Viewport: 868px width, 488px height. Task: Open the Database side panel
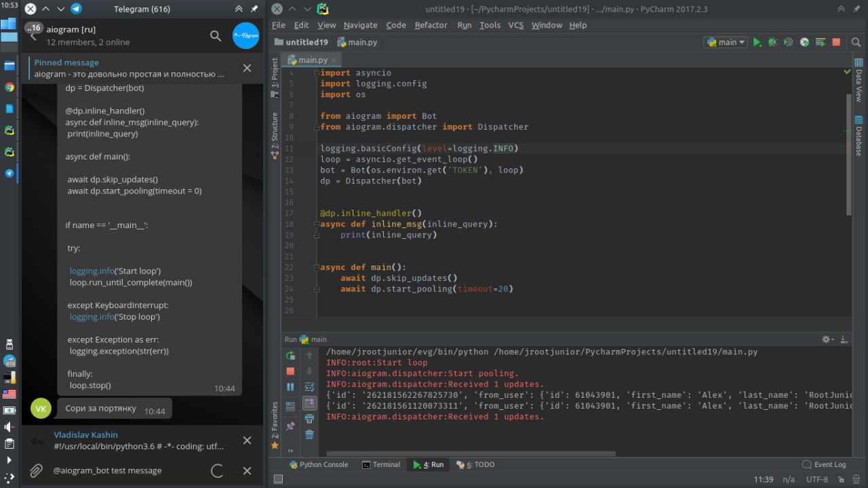pyautogui.click(x=859, y=136)
